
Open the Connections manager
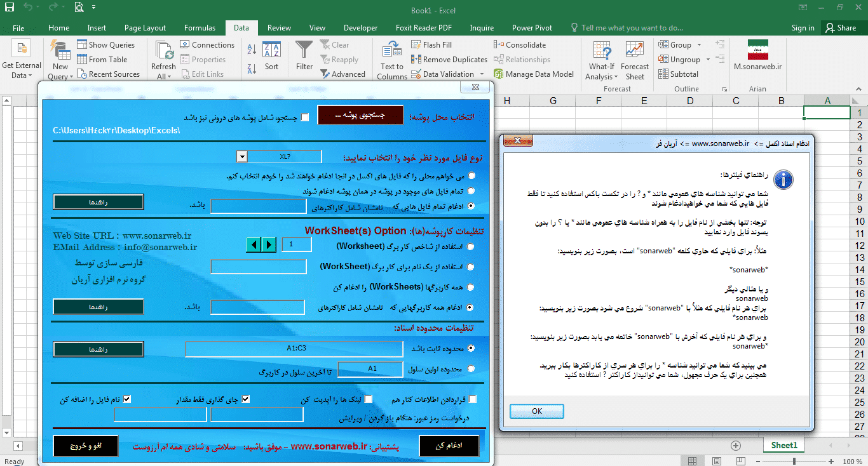click(x=207, y=44)
